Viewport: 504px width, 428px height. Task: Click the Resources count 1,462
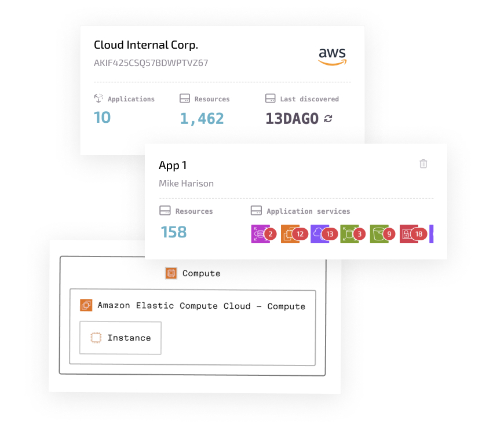pos(202,119)
